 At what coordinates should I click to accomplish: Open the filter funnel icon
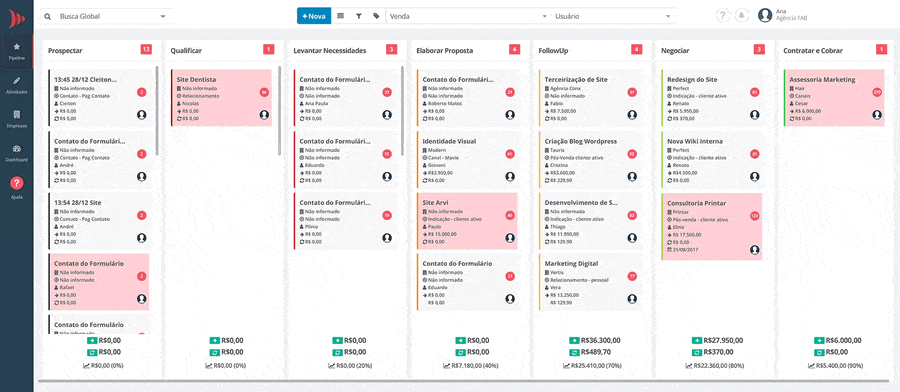tap(358, 16)
